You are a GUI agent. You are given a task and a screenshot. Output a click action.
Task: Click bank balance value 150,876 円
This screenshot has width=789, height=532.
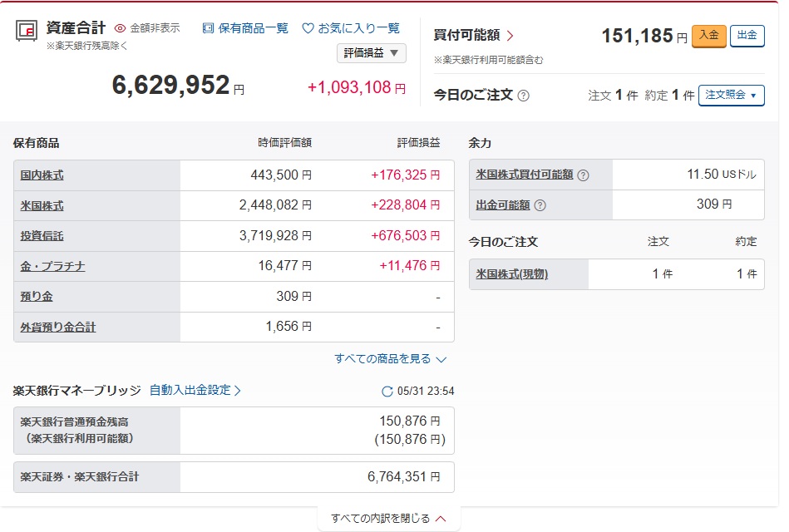pos(410,421)
